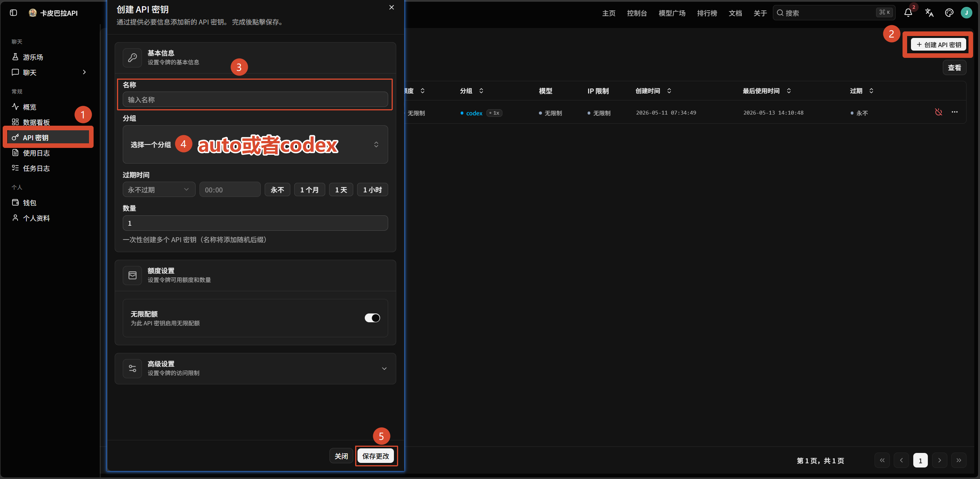Go to the previous page arrow

[901, 460]
